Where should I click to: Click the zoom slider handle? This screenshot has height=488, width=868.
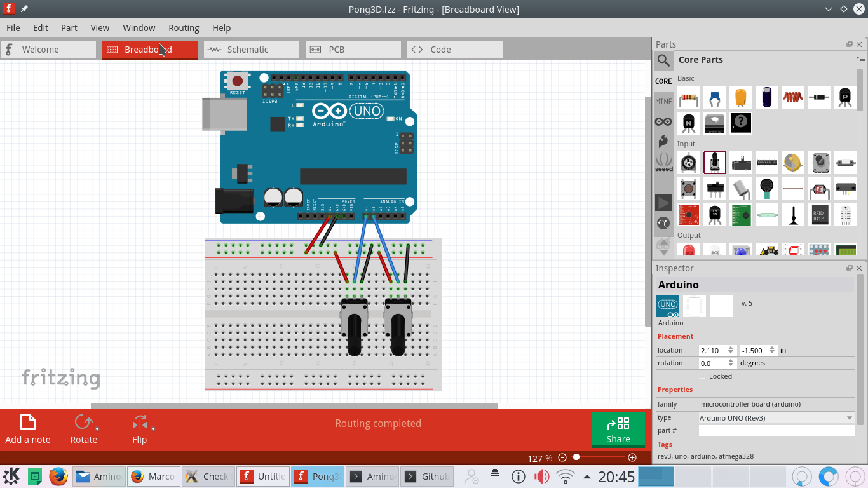click(x=576, y=457)
